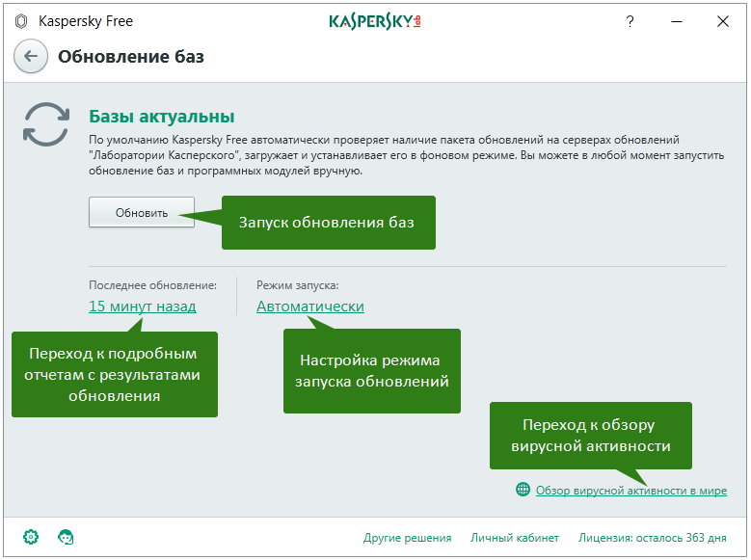The image size is (751, 560).
Task: Click the Kaspersky Lab logo
Action: point(375,21)
